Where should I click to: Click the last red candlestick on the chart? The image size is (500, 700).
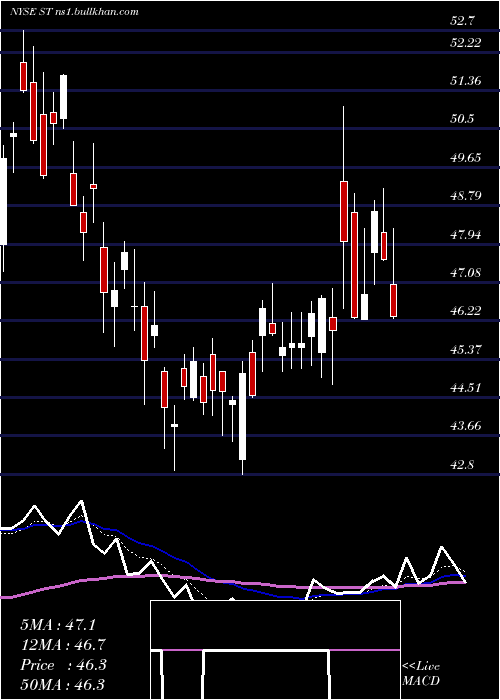pyautogui.click(x=394, y=300)
